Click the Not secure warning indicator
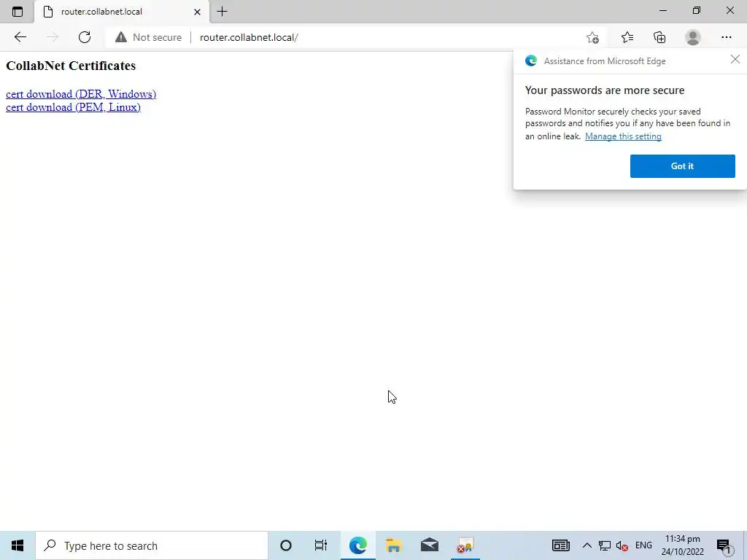 pyautogui.click(x=148, y=37)
